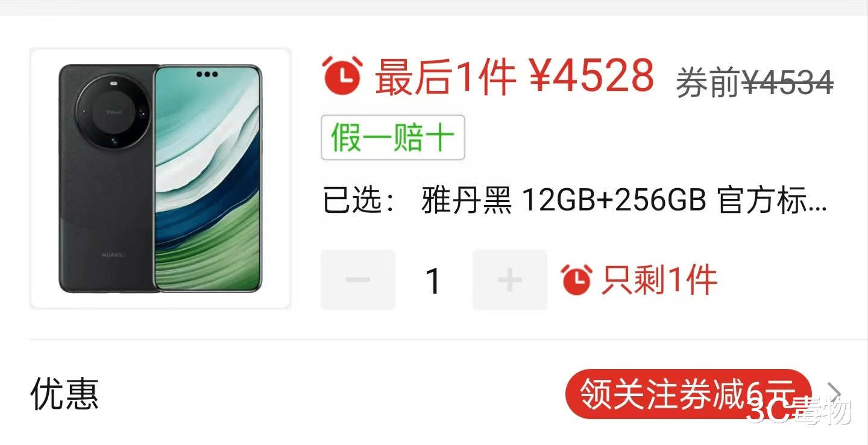Expand the 优惠 row with chevron arrow
Viewport: 868px width, 445px height.
834,393
